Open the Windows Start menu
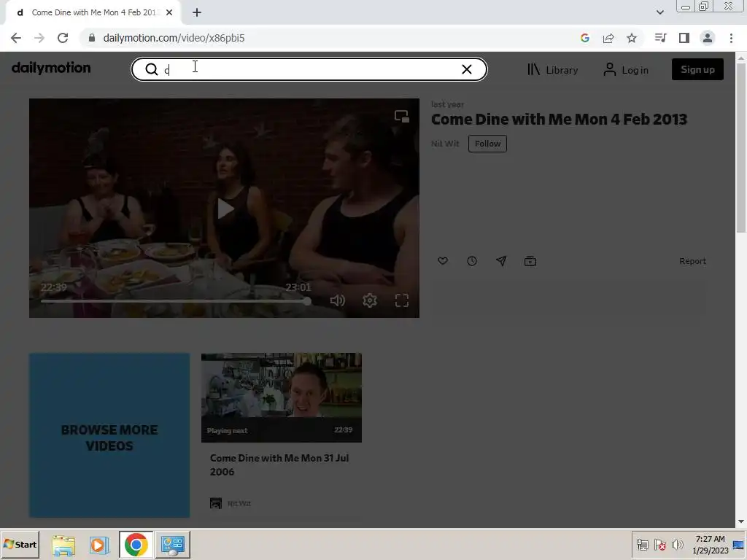 point(20,544)
